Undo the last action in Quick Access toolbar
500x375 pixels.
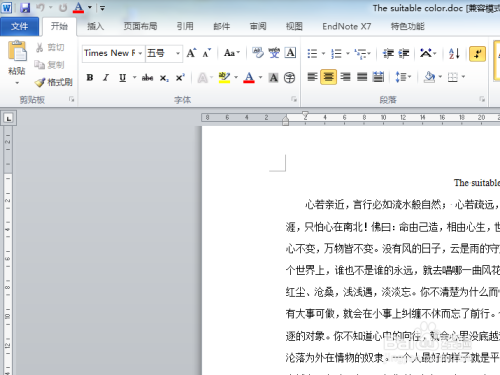pos(40,7)
